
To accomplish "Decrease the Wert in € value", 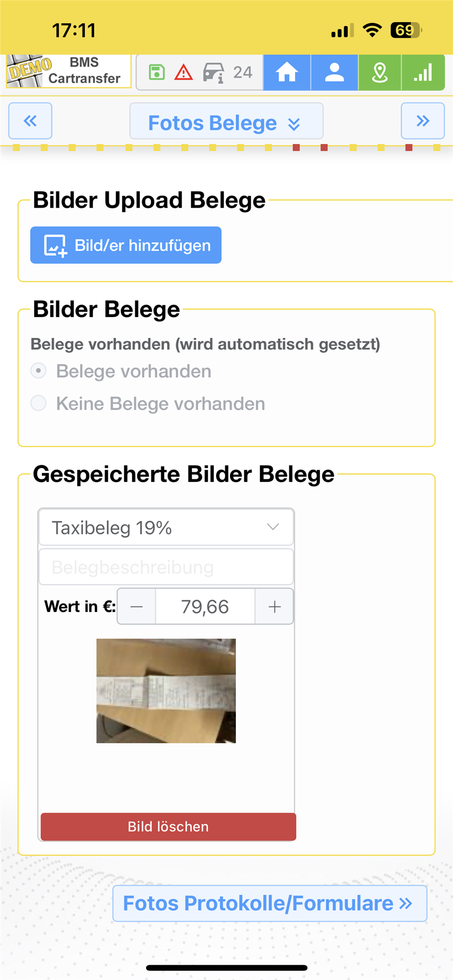I will pyautogui.click(x=136, y=606).
